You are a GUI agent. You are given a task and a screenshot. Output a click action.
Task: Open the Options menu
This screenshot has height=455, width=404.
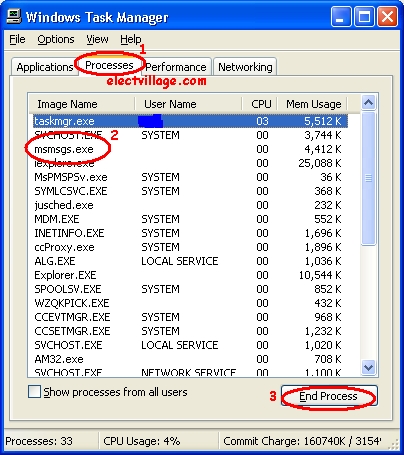(56, 39)
